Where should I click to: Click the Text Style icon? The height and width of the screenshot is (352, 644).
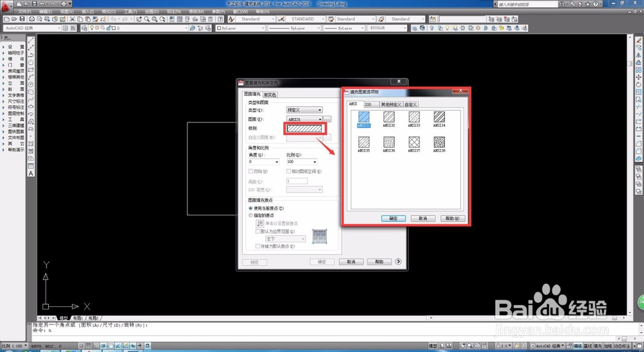[231, 19]
